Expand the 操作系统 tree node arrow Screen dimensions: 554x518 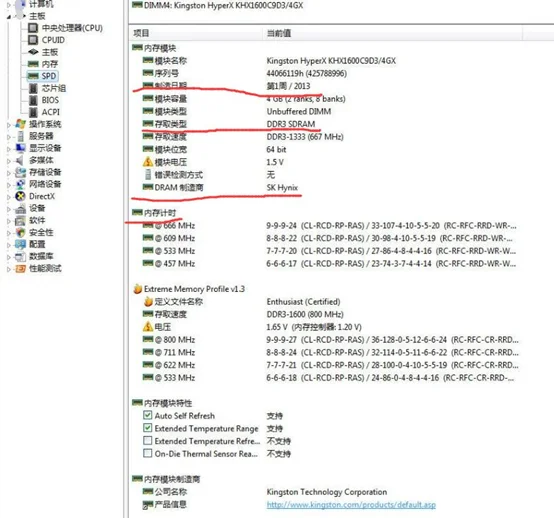(9, 124)
